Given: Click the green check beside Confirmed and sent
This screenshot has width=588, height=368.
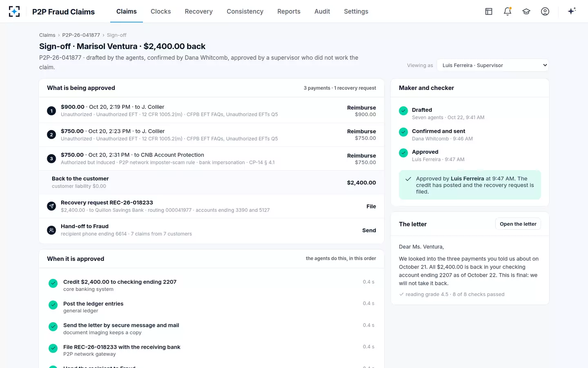Looking at the screenshot, I should pos(403,132).
